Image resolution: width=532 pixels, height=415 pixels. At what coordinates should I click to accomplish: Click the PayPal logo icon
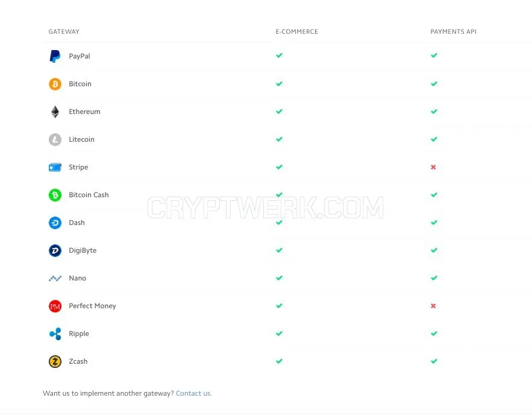(x=55, y=56)
